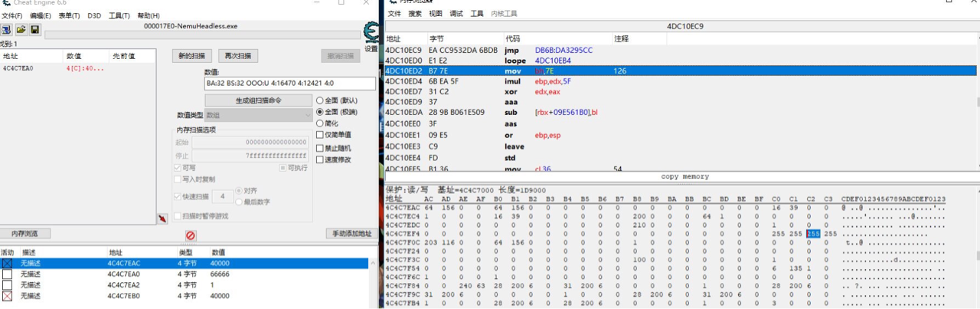
Task: Toggle the 4C4C7EA0 row active checkbox
Action: 7,274
